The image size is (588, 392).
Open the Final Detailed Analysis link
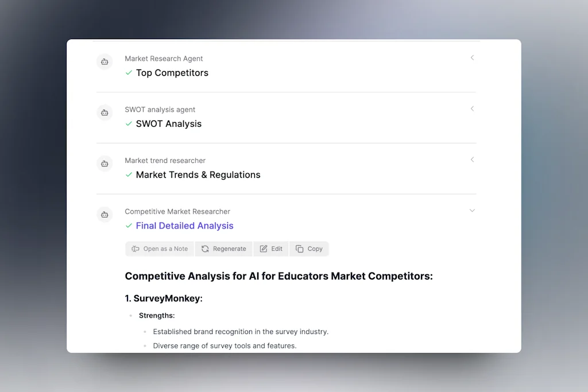click(184, 226)
